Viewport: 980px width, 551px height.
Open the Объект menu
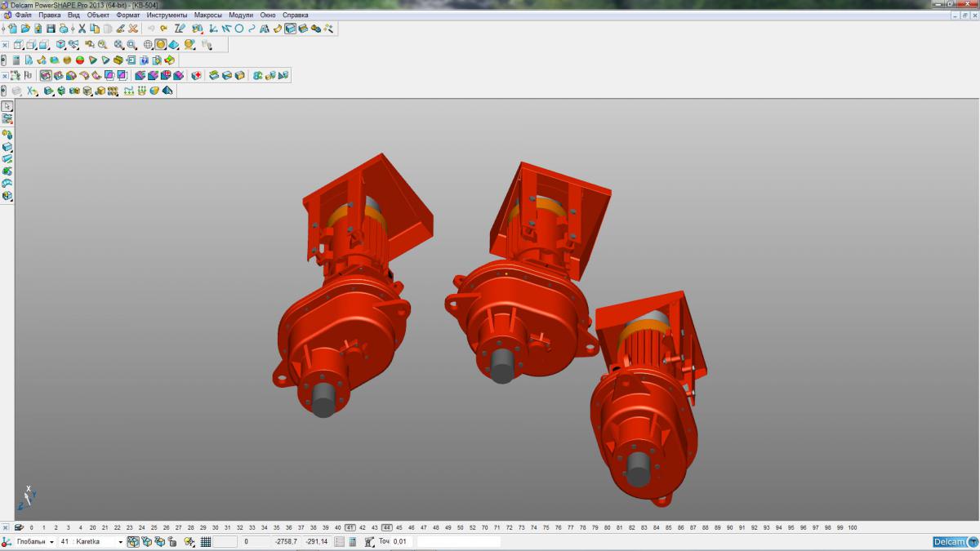pos(98,15)
